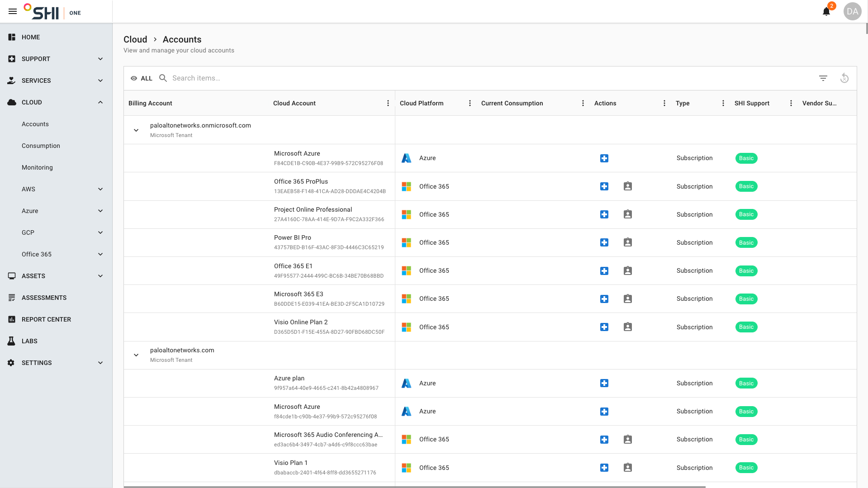The image size is (868, 488).
Task: Click the contact icon for Visio Online Plan 2
Action: (628, 327)
